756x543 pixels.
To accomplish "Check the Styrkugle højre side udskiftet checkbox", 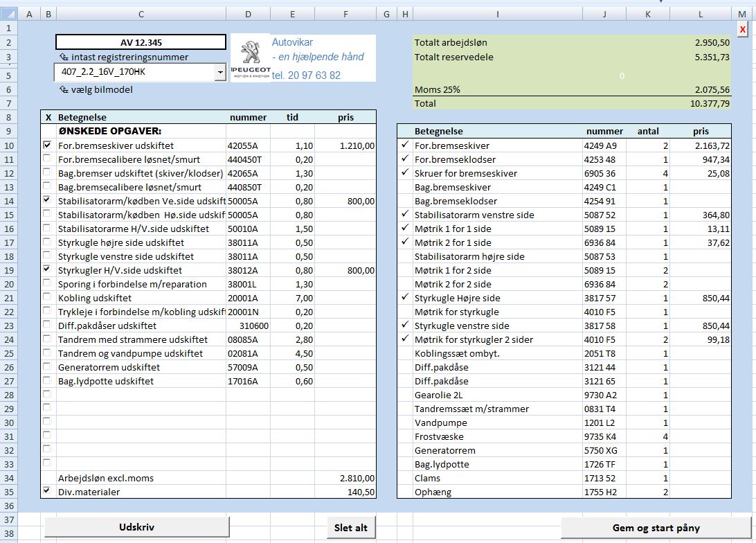I will [x=47, y=241].
